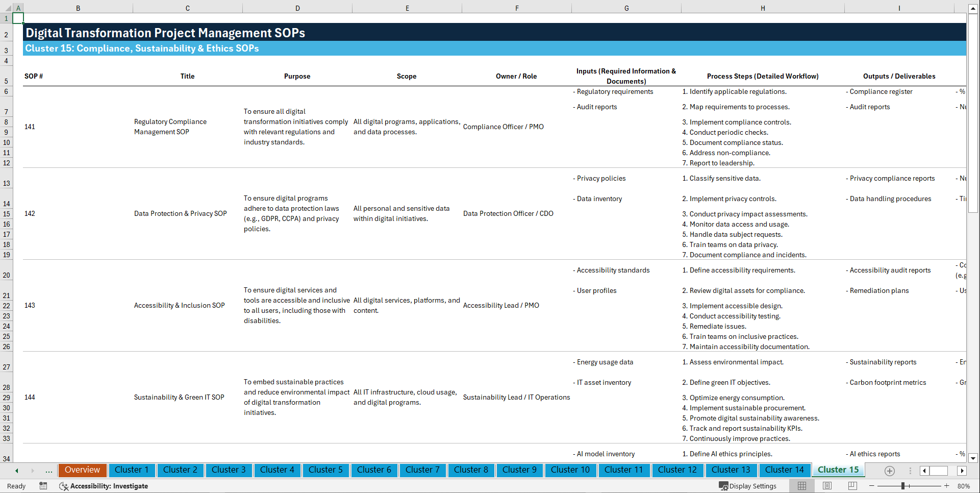The image size is (980, 493).
Task: Add a new worksheet with the plus icon
Action: pyautogui.click(x=890, y=471)
